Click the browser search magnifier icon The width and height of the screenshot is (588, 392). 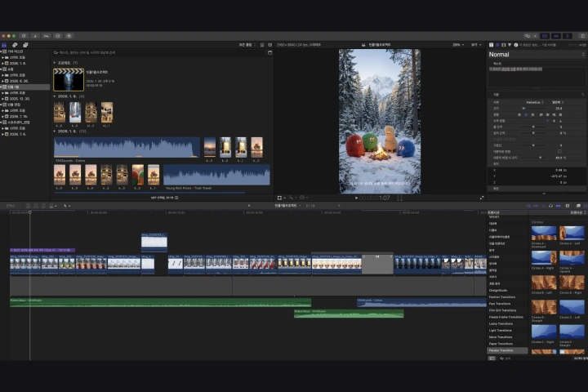(x=56, y=53)
